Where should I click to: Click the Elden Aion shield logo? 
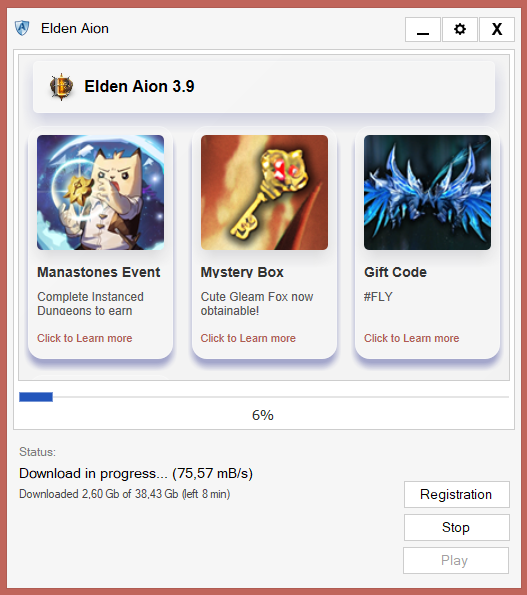(x=22, y=28)
